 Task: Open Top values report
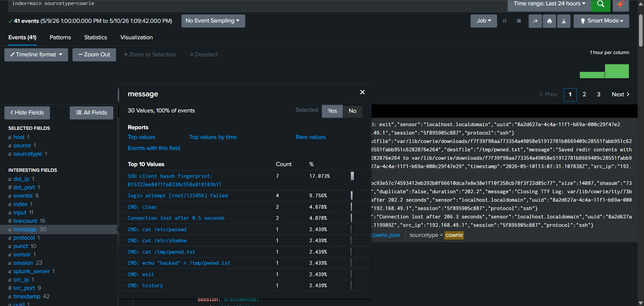(x=142, y=137)
